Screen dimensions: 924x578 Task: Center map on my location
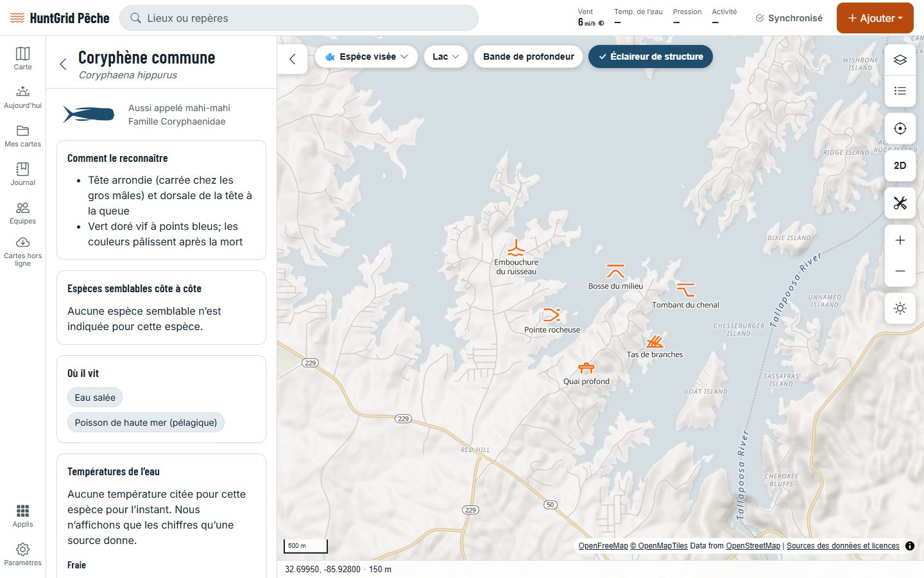900,128
